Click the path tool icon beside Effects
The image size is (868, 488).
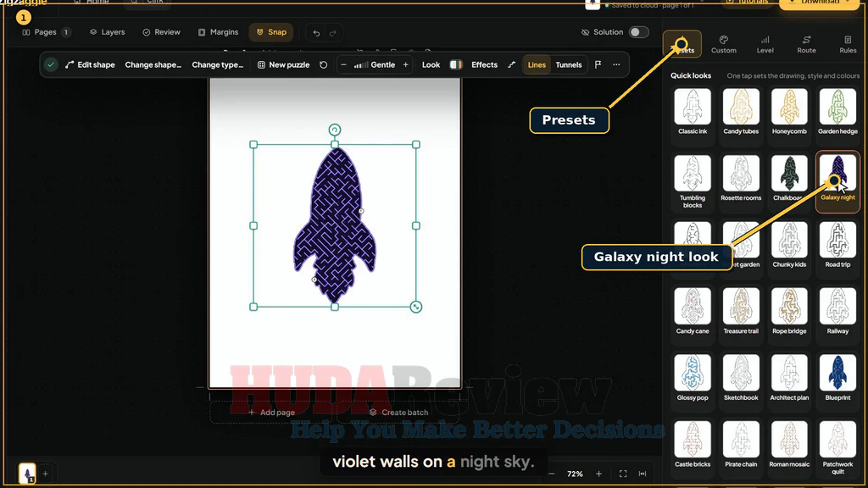click(511, 64)
